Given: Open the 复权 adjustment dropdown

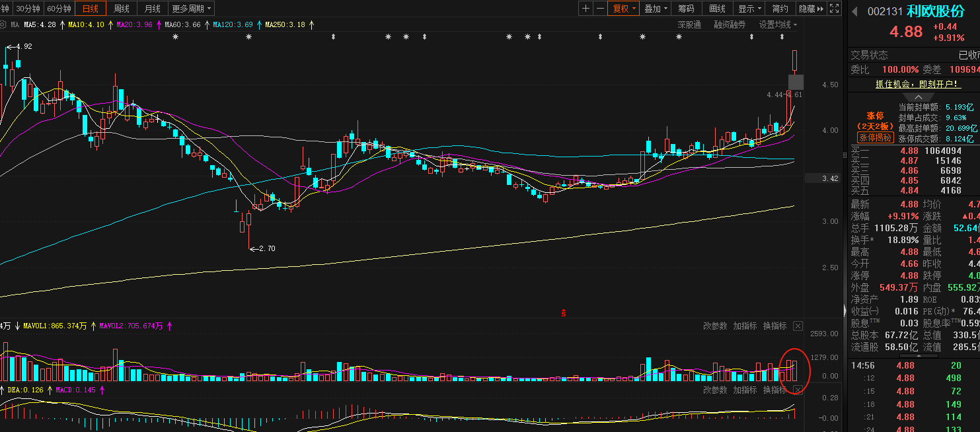Looking at the screenshot, I should [x=624, y=9].
